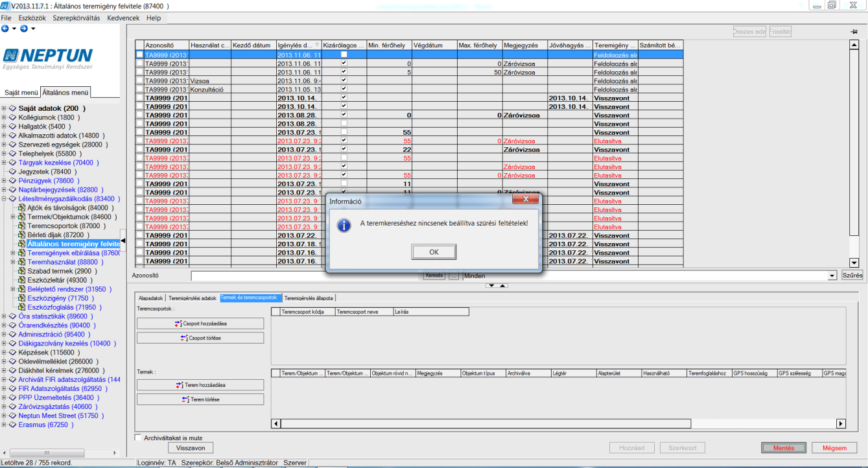Toggle Kizárólagos checkbox in the Konzultáció row
This screenshot has height=468, width=868.
pos(344,89)
